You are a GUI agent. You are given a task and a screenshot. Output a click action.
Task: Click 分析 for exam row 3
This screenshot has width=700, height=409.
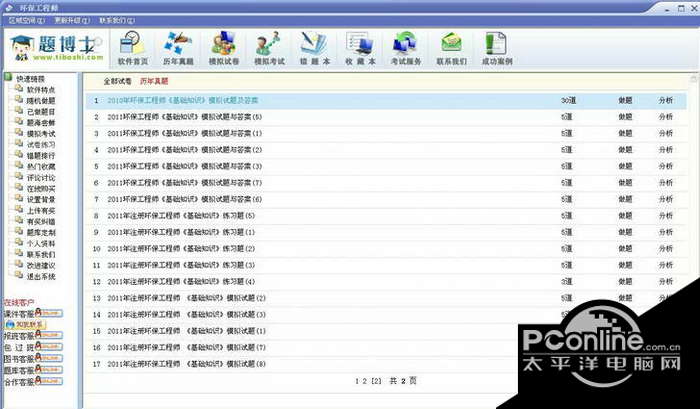click(665, 134)
